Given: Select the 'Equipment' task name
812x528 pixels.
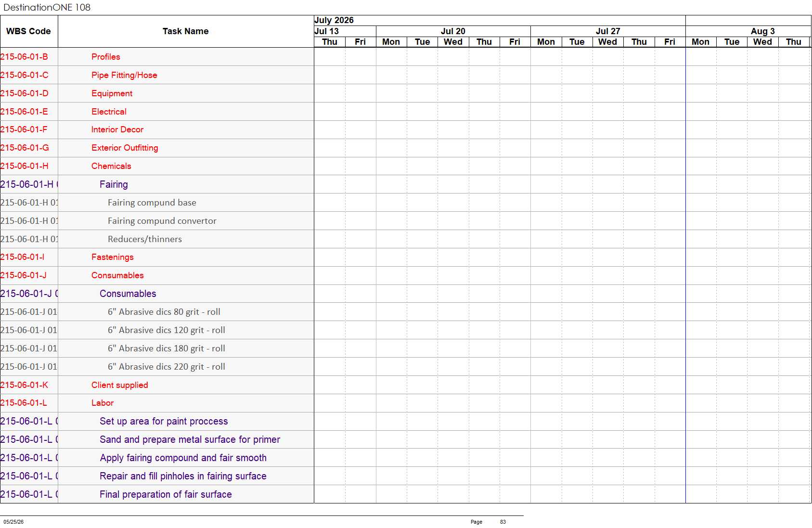Looking at the screenshot, I should pyautogui.click(x=112, y=93).
